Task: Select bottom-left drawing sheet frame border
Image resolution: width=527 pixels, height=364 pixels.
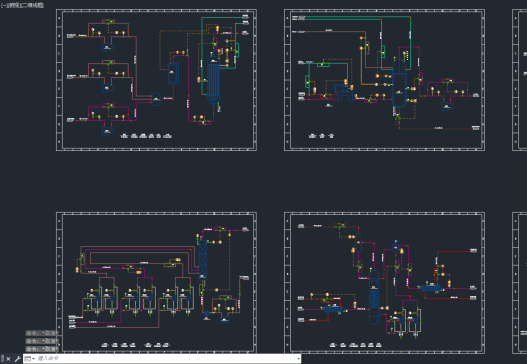Action: pyautogui.click(x=156, y=213)
